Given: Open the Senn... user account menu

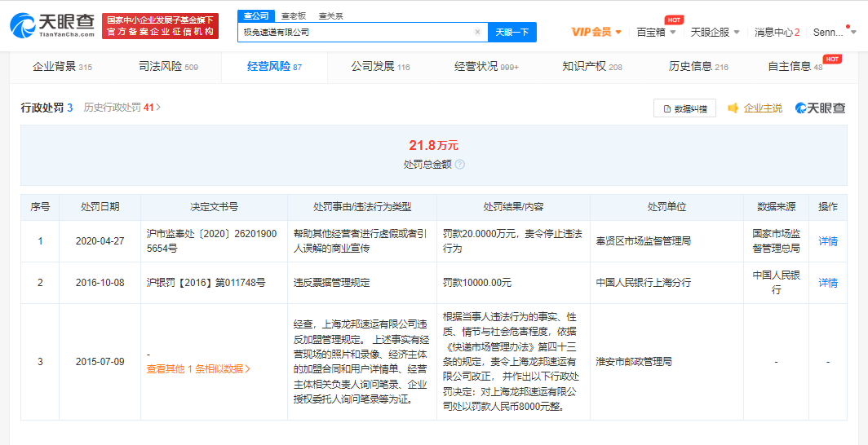Looking at the screenshot, I should 833,32.
